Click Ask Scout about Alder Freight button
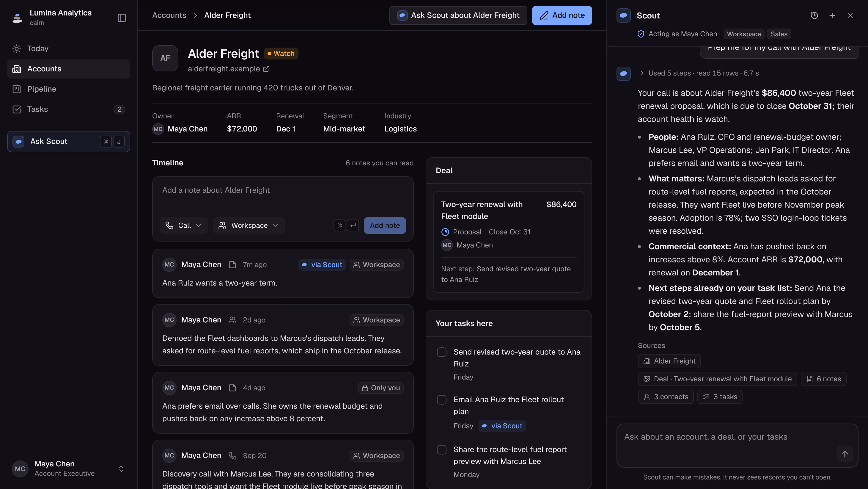Viewport: 868px width, 489px height. (458, 15)
